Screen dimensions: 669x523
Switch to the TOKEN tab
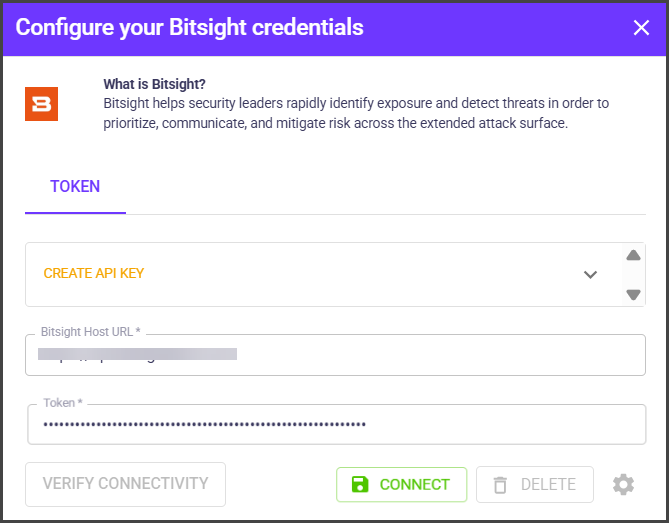click(x=75, y=187)
